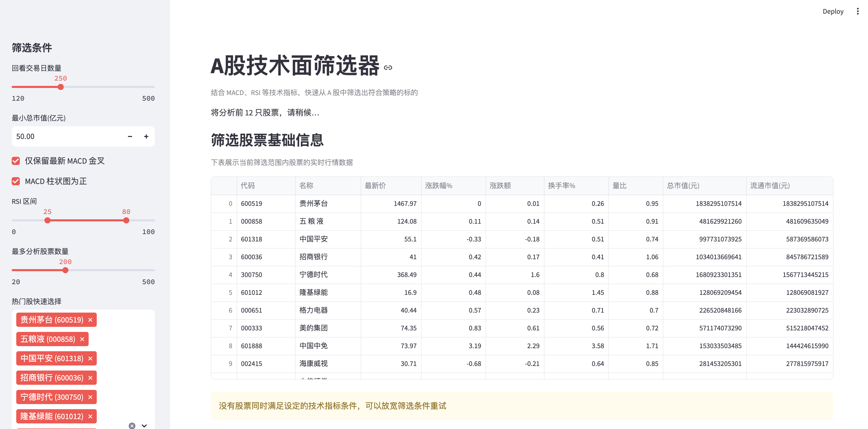Expand the 热门股快速选择 dropdown chevron

point(144,426)
